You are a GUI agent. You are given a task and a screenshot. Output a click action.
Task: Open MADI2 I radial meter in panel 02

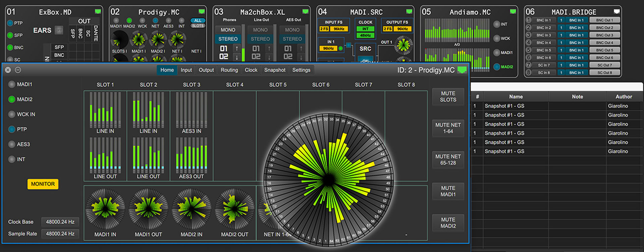click(158, 39)
